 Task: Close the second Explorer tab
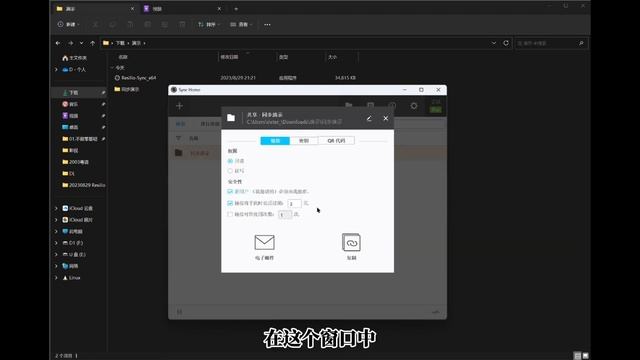(x=219, y=9)
